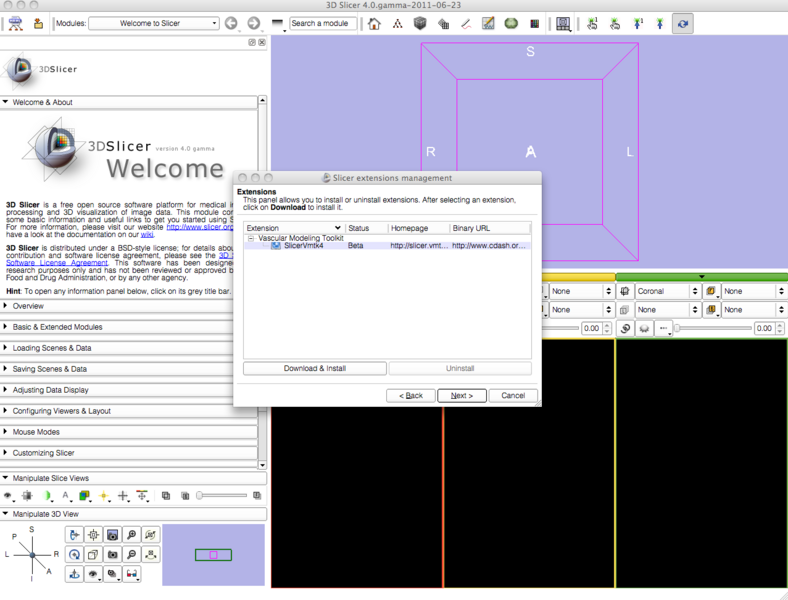Open the Modules dropdown selector
The image size is (788, 600).
click(x=154, y=23)
